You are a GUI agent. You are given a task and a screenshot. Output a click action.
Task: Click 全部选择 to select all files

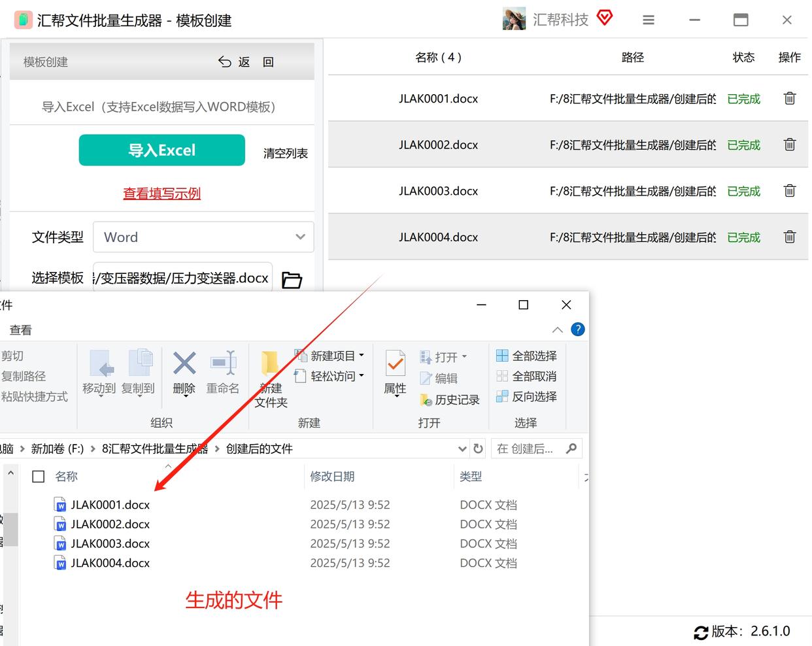click(x=527, y=356)
